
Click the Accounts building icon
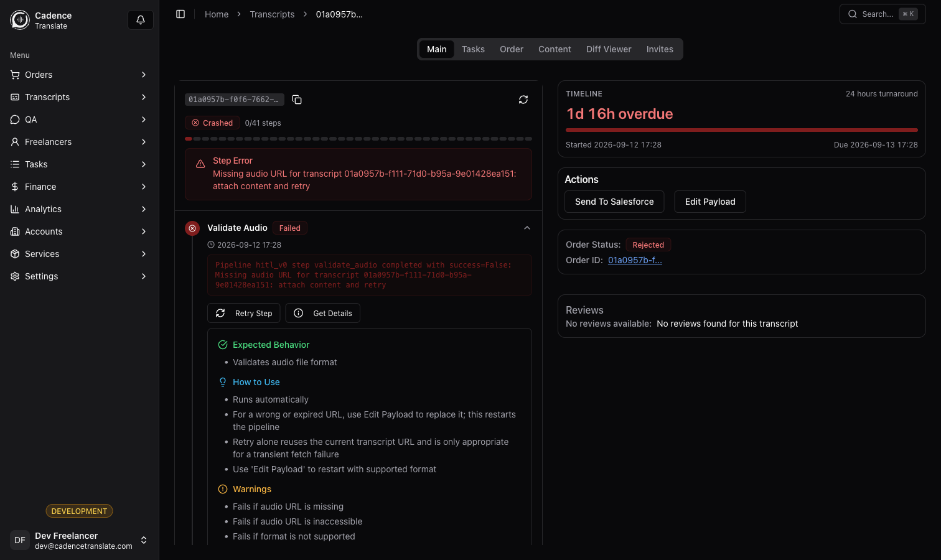tap(15, 231)
